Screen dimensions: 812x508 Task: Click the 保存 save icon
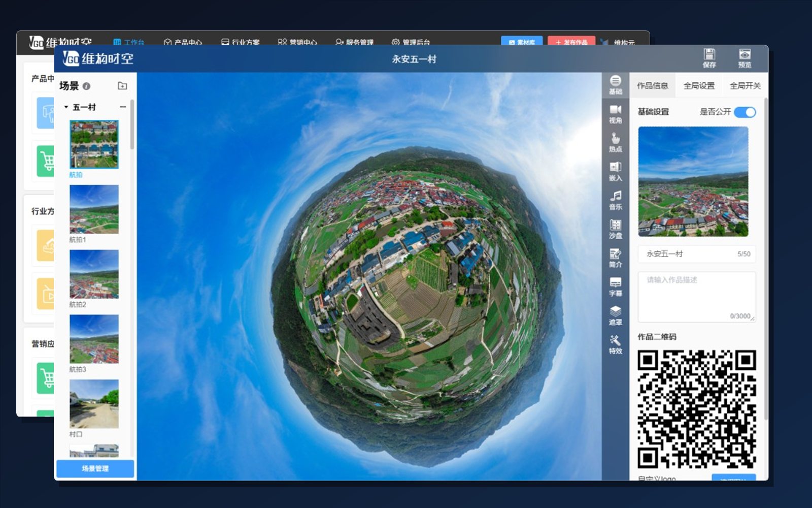click(x=709, y=58)
